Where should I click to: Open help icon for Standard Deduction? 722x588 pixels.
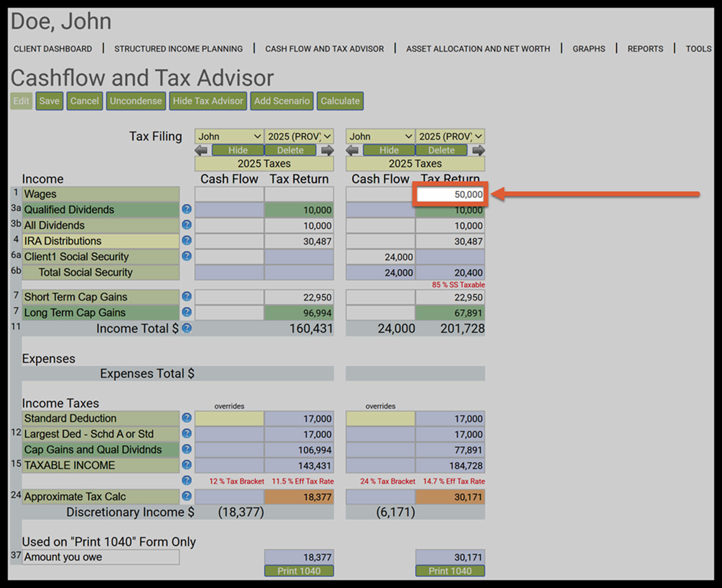[187, 418]
